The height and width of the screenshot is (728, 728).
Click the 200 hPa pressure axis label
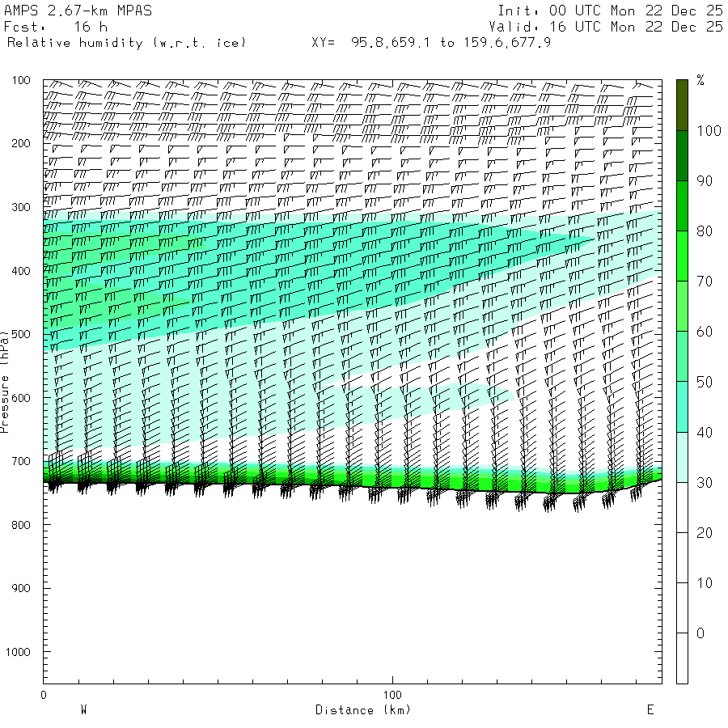coord(21,143)
